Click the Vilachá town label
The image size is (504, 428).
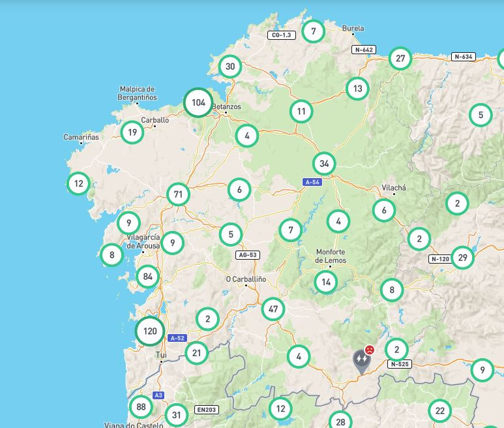pyautogui.click(x=394, y=187)
